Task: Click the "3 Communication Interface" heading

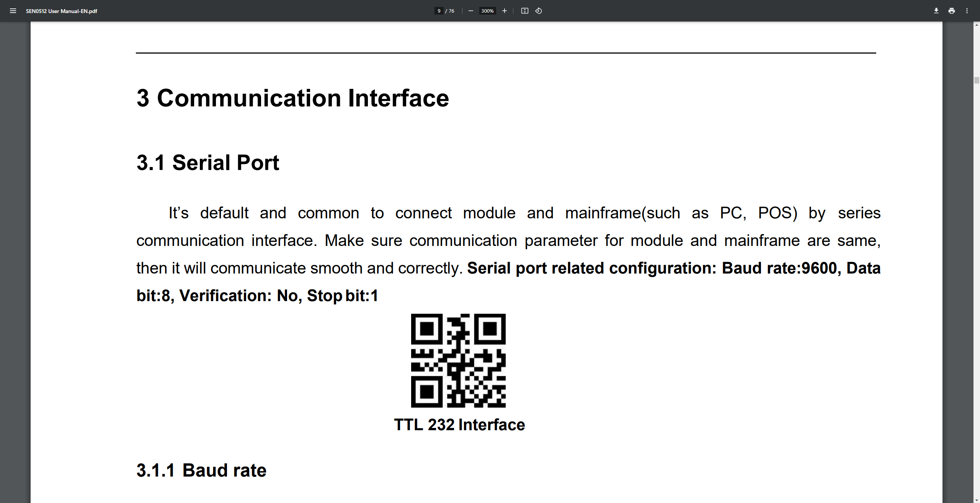Action: point(293,98)
